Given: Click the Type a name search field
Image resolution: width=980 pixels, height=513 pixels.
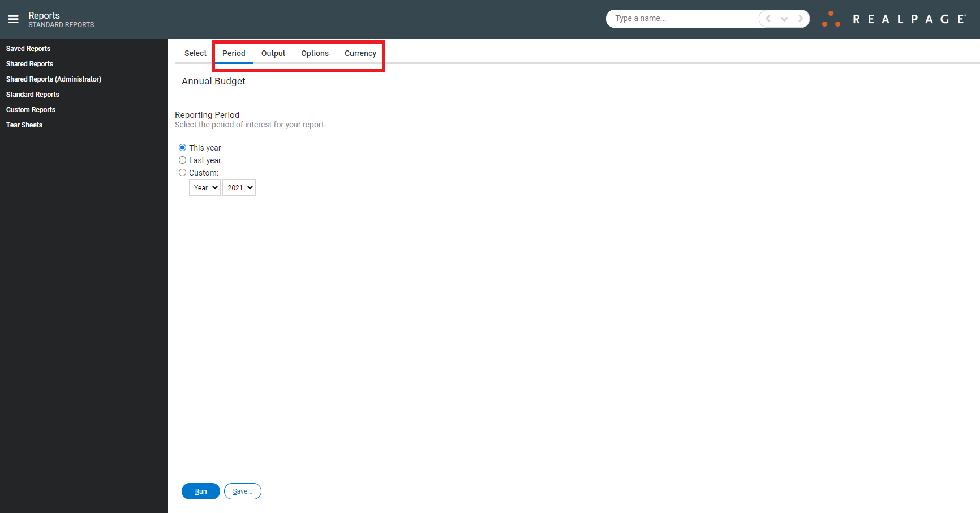Looking at the screenshot, I should (x=679, y=18).
